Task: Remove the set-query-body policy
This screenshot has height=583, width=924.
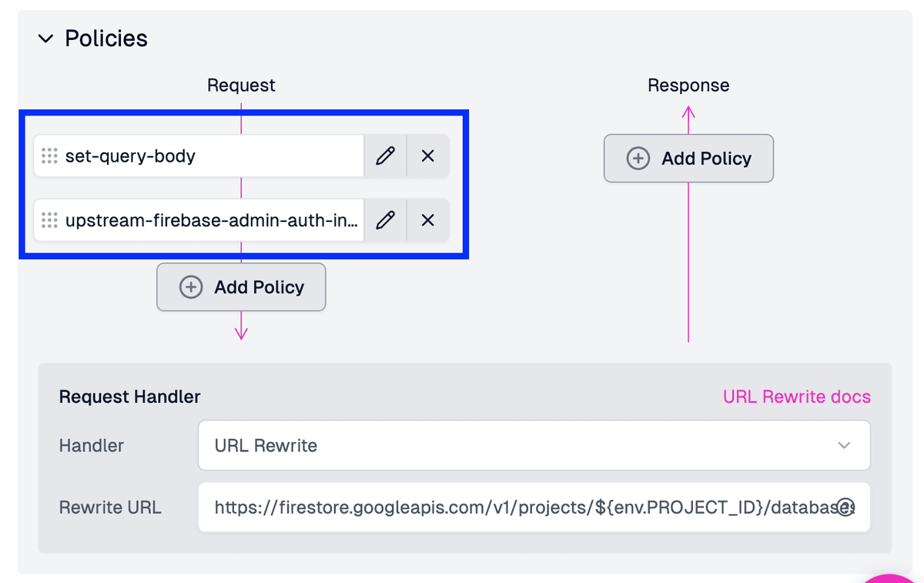Action: point(428,156)
